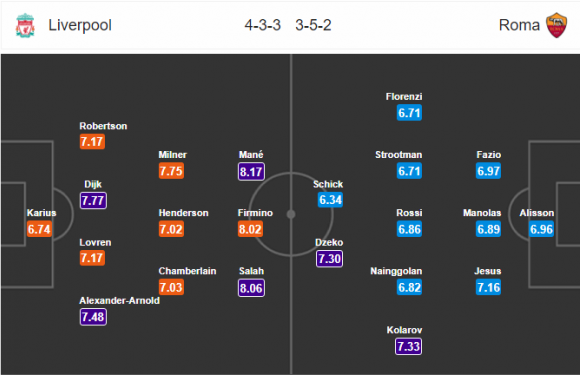Click the Alexander-Arnold player name
Viewport: 580px width, 375px height.
coord(119,300)
